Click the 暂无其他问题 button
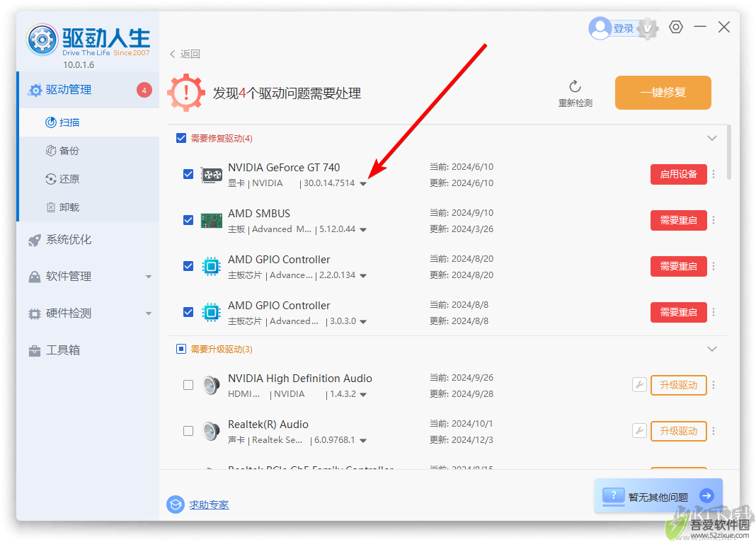Image resolution: width=756 pixels, height=542 pixels. (x=658, y=496)
